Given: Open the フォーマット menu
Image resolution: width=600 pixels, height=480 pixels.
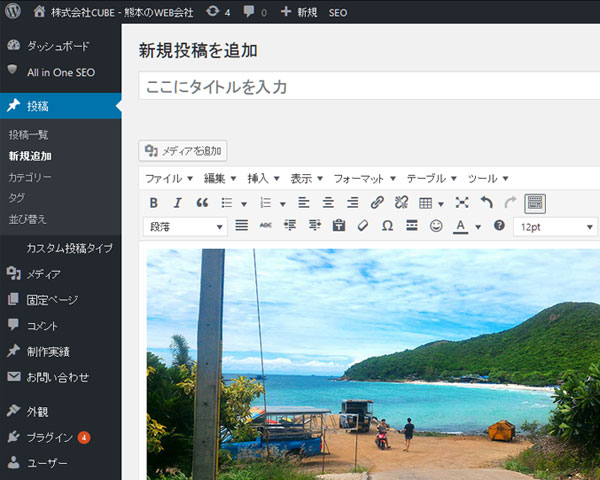Looking at the screenshot, I should pos(364,178).
